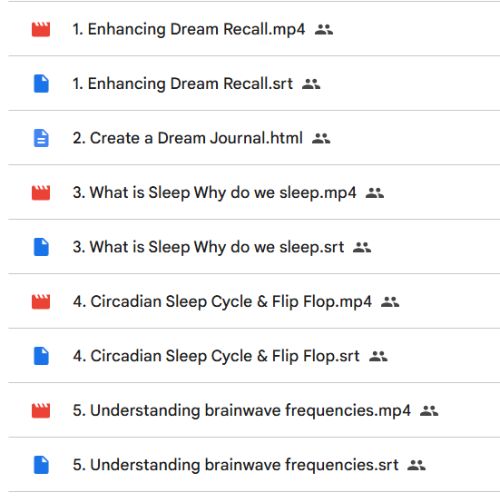Image resolution: width=500 pixels, height=500 pixels.
Task: Click the blue file icon for Enhancing Dream Recall.srt
Action: (41, 84)
